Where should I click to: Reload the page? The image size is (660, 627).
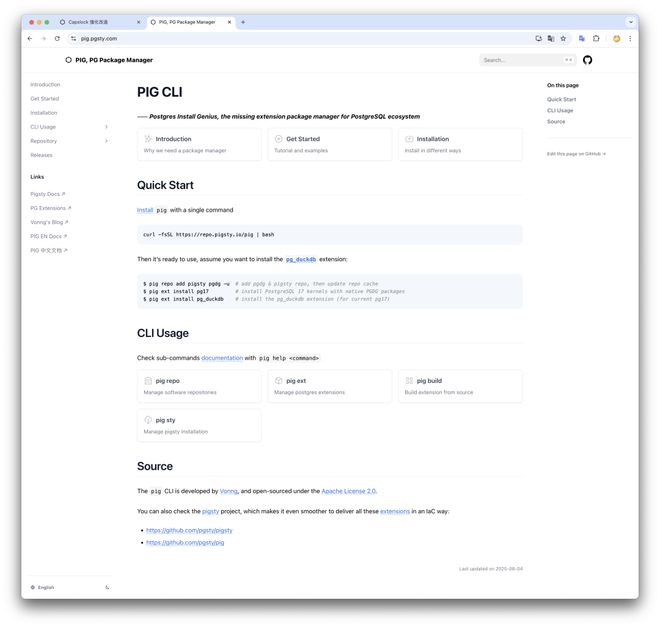click(57, 38)
